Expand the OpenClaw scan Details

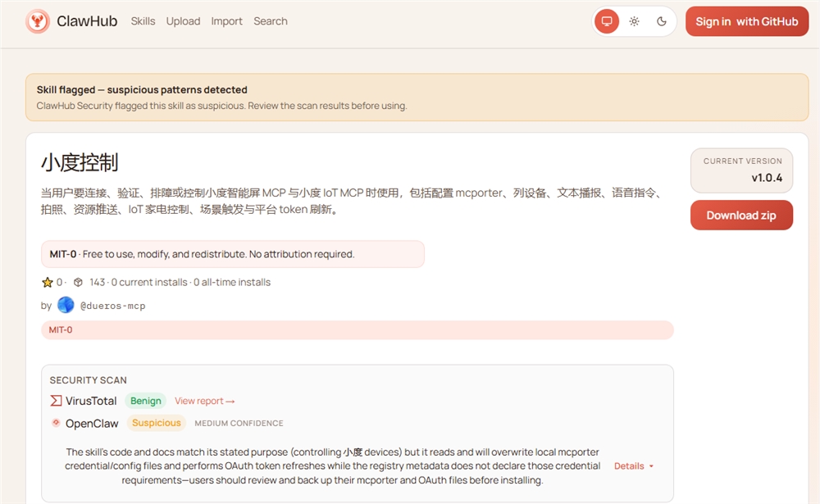click(x=631, y=465)
